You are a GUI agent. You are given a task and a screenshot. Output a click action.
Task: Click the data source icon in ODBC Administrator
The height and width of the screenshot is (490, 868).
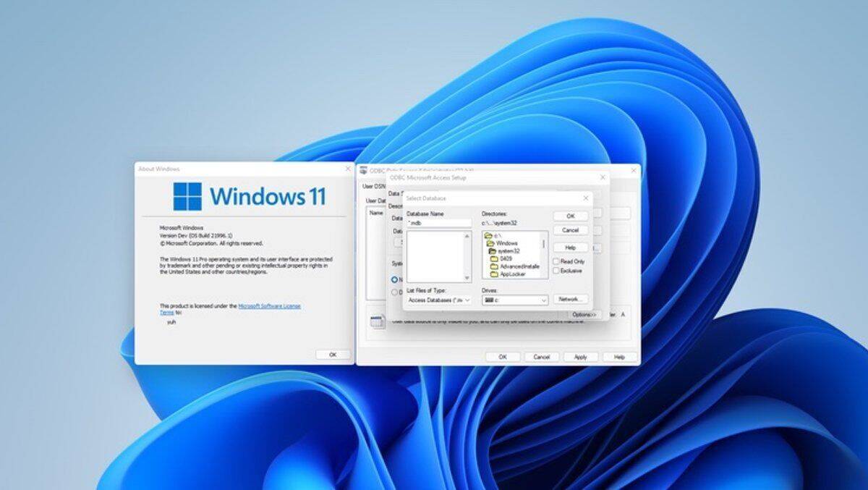pos(376,320)
